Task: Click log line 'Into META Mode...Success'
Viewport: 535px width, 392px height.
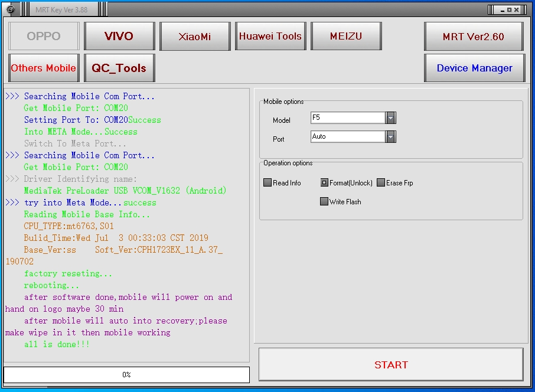Action: tap(80, 132)
